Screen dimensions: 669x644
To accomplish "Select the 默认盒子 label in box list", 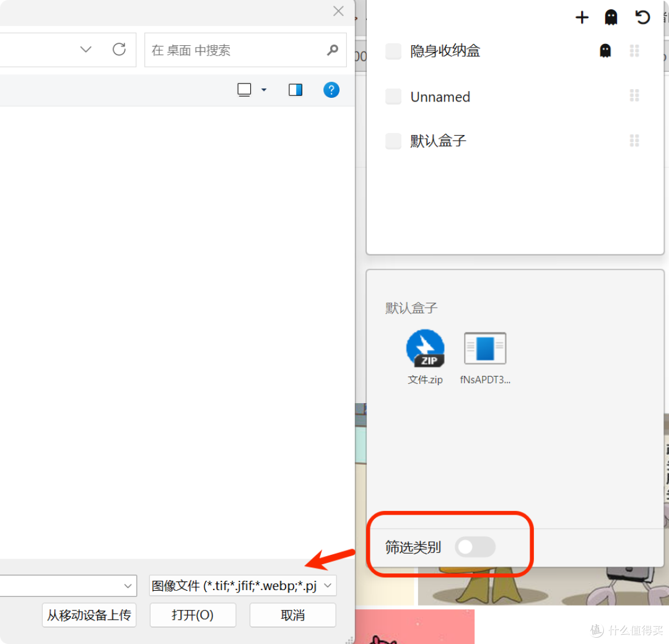I will [438, 141].
